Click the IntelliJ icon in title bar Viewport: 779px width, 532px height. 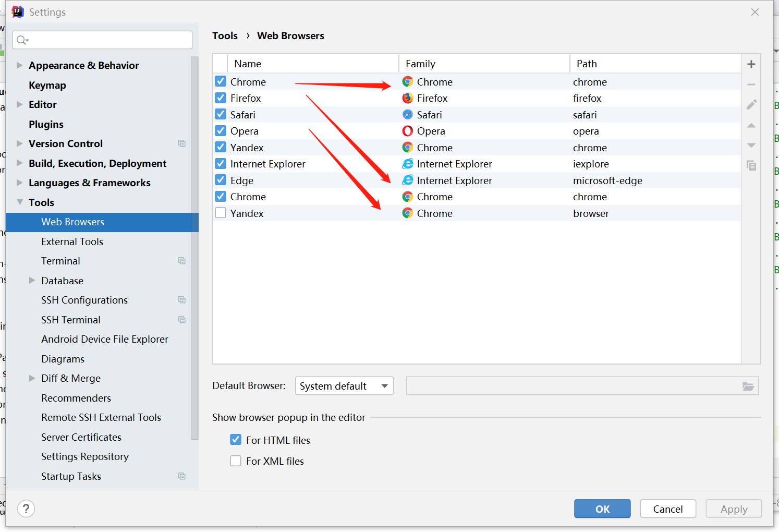pyautogui.click(x=18, y=11)
